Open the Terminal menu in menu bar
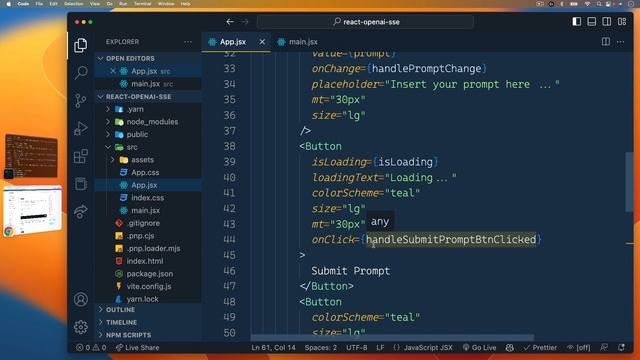 pyautogui.click(x=142, y=4)
